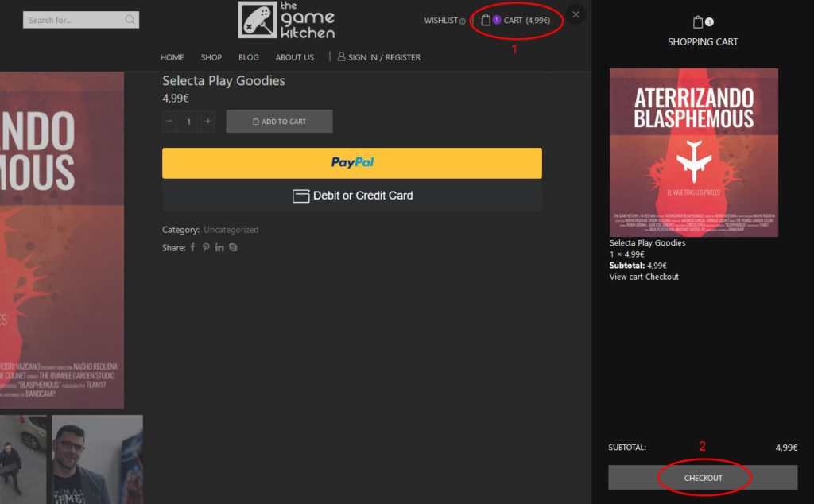814x504 pixels.
Task: Choose Debit or Credit Card payment
Action: coord(351,196)
